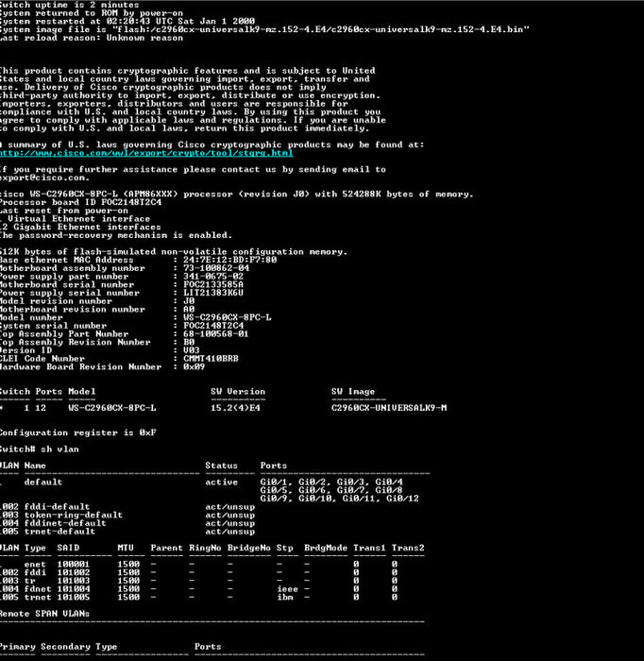This screenshot has height=661, width=644.
Task: Click the 'Ports' header in VLAN table
Action: click(274, 466)
